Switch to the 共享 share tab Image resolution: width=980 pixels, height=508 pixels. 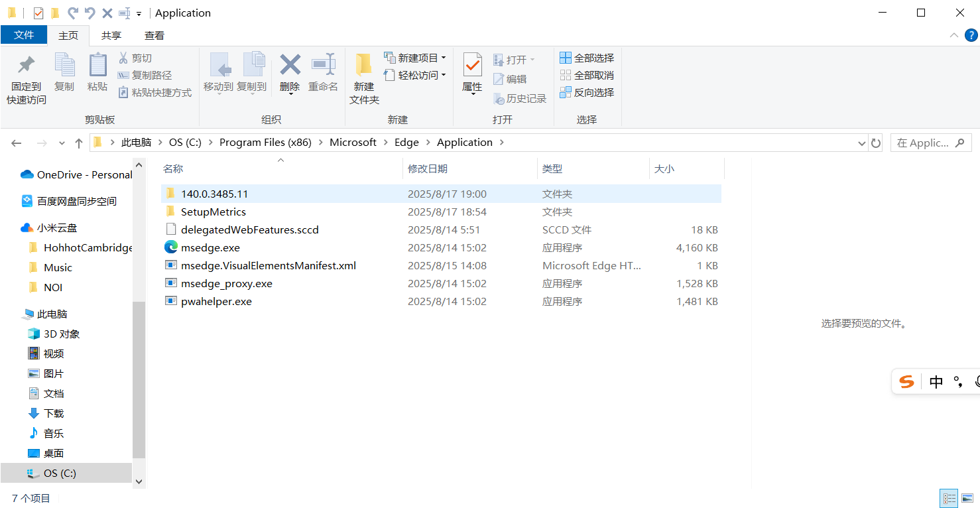coord(111,36)
